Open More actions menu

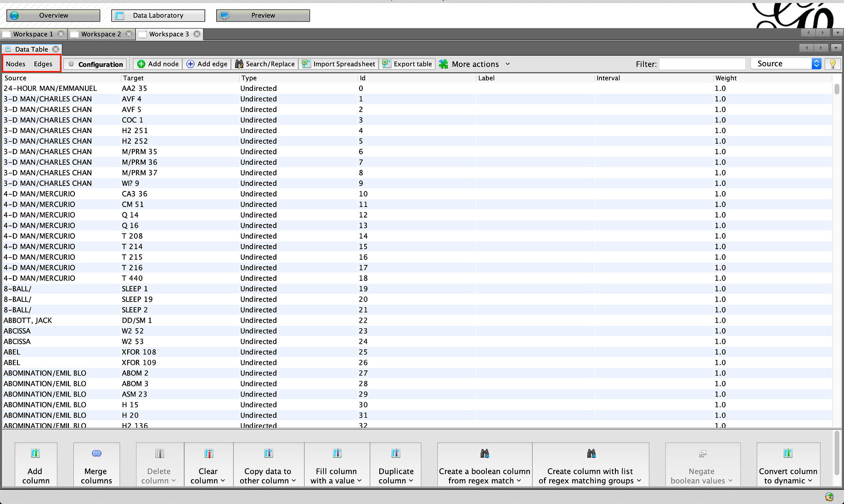tap(474, 64)
